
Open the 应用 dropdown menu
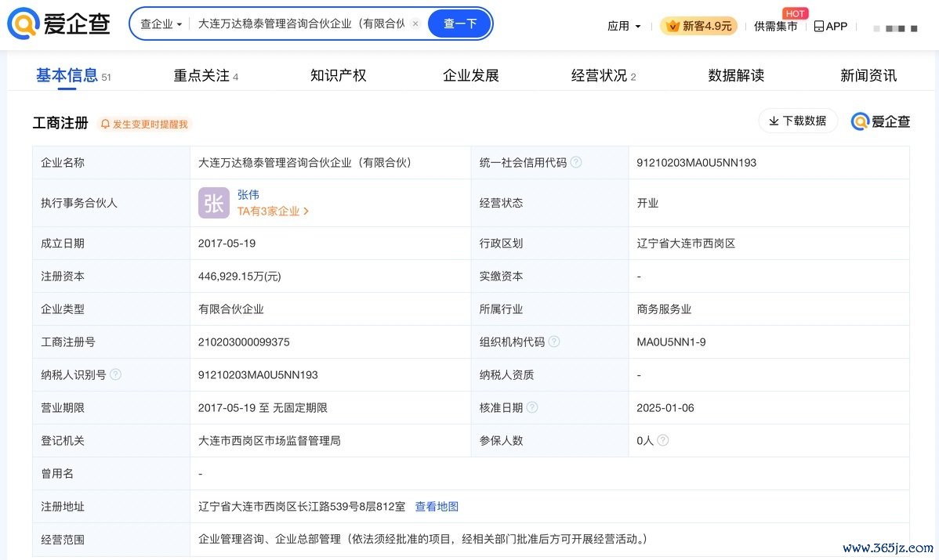click(624, 27)
